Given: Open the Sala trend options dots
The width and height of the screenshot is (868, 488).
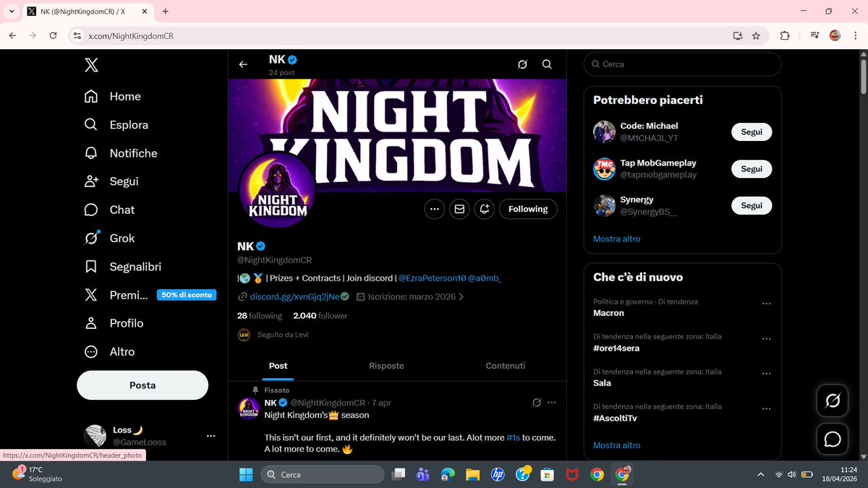Looking at the screenshot, I should click(x=766, y=373).
